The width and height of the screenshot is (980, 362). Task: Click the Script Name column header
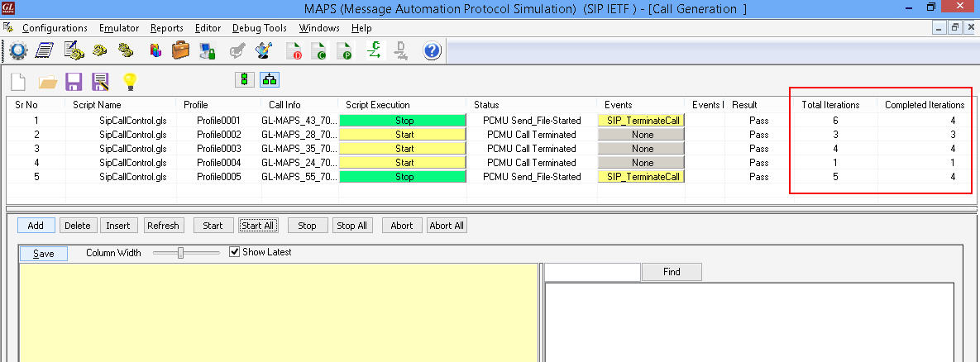click(x=97, y=105)
